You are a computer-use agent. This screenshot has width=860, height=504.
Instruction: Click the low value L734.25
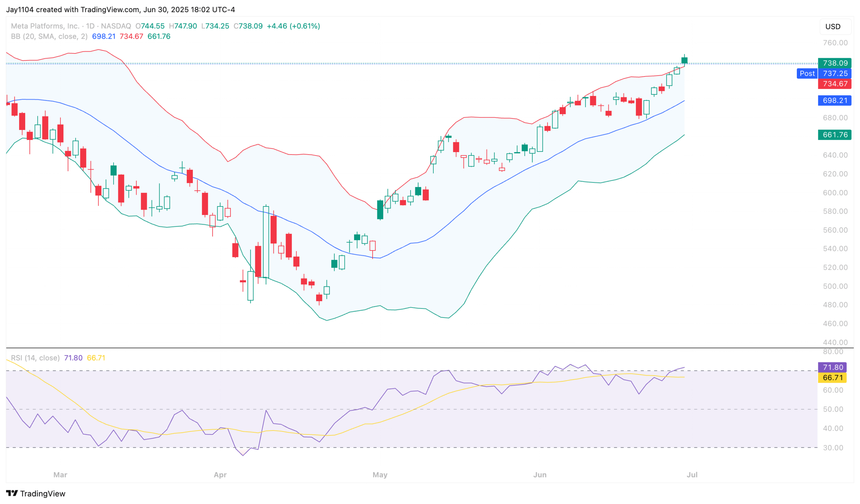tap(215, 26)
